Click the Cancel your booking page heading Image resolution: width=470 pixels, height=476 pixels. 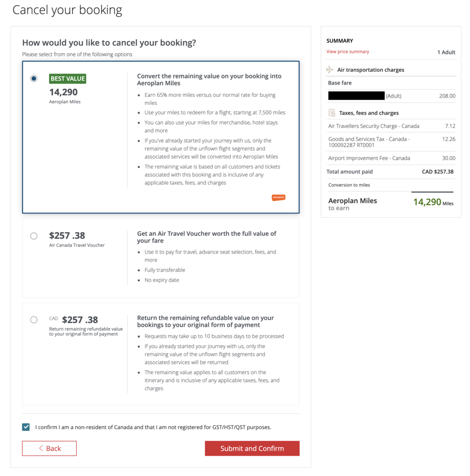point(67,10)
